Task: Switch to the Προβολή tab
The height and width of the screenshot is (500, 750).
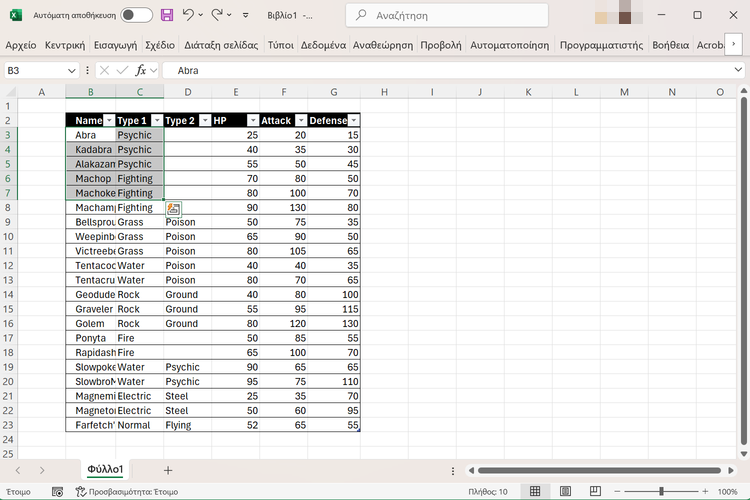Action: [441, 45]
